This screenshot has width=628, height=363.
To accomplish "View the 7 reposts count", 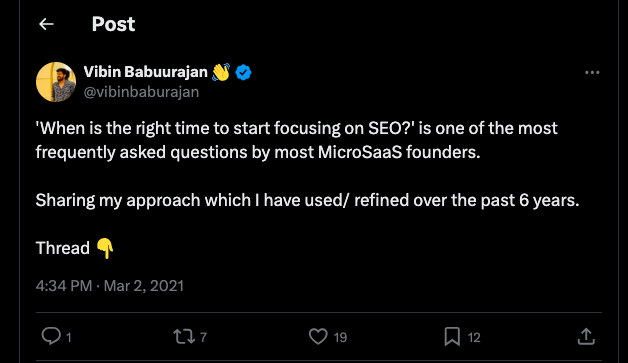I will pos(203,337).
